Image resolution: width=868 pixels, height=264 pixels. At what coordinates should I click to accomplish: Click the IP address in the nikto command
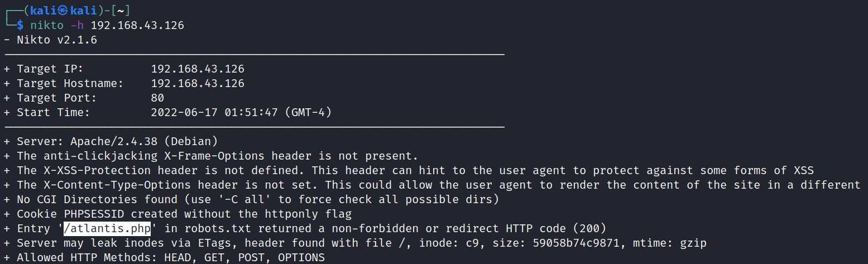[x=137, y=25]
